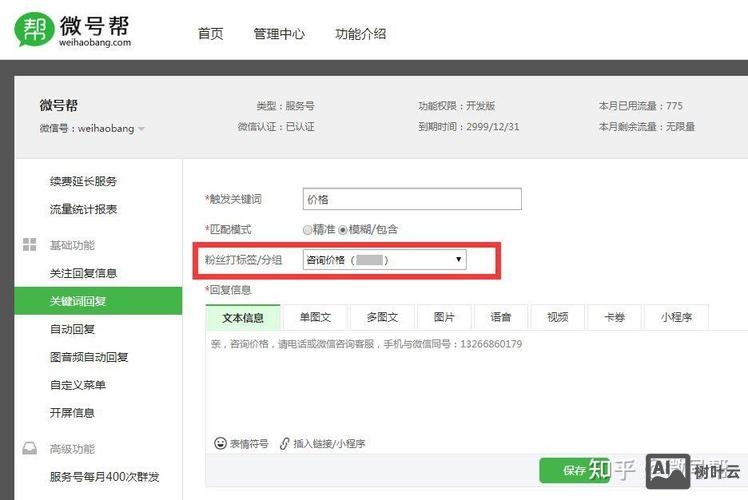Open 图音频自动回复 in sidebar
The image size is (748, 500).
tap(89, 357)
